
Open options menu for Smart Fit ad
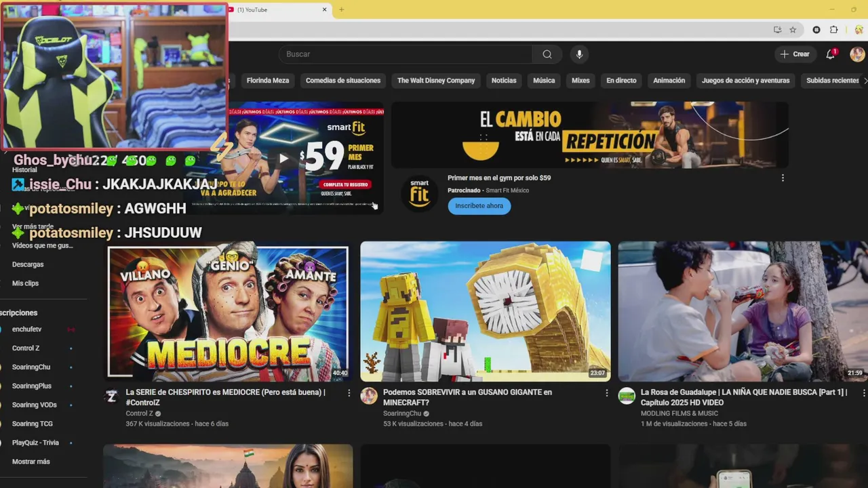[783, 178]
